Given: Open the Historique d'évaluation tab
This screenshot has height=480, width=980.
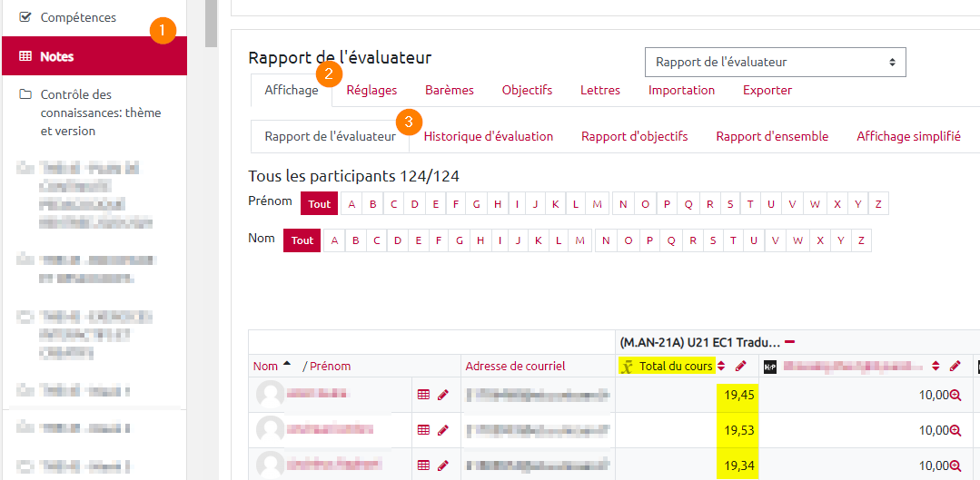Looking at the screenshot, I should 488,136.
